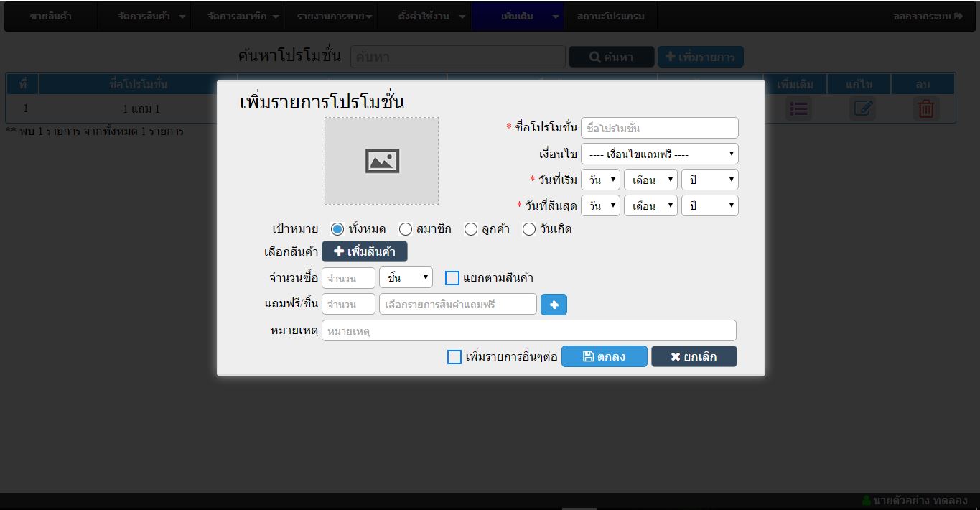The width and height of the screenshot is (980, 510).
Task: Expand the start date เดือน dropdown
Action: click(650, 180)
